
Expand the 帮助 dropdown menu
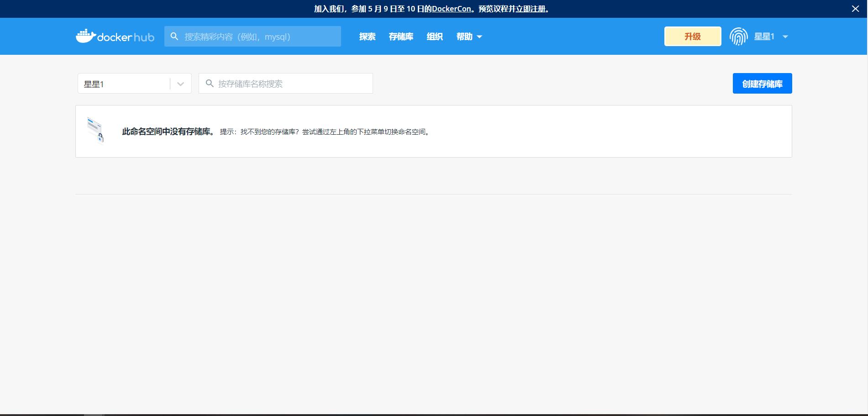[x=469, y=37]
